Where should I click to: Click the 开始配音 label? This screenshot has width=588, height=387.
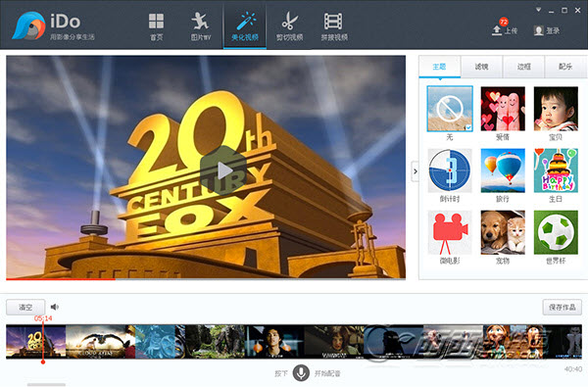[327, 373]
